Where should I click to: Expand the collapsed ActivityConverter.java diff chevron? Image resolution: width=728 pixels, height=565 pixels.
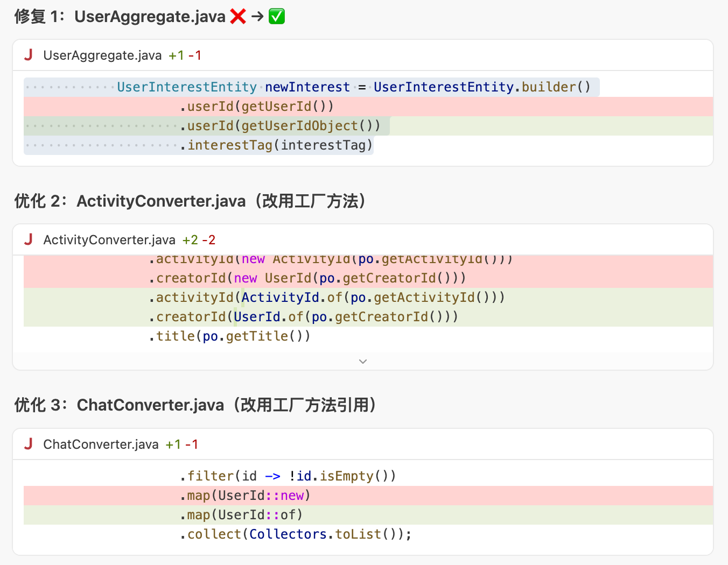pos(363,362)
